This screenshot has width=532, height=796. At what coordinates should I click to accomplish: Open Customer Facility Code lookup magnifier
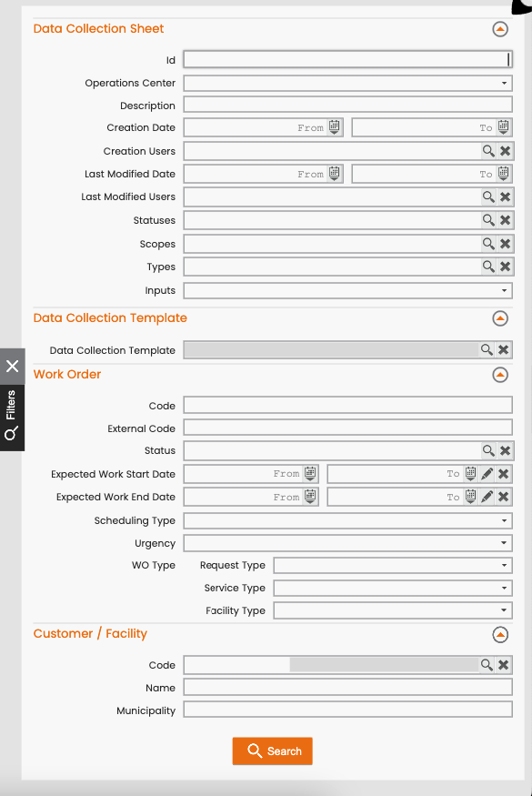click(x=487, y=664)
